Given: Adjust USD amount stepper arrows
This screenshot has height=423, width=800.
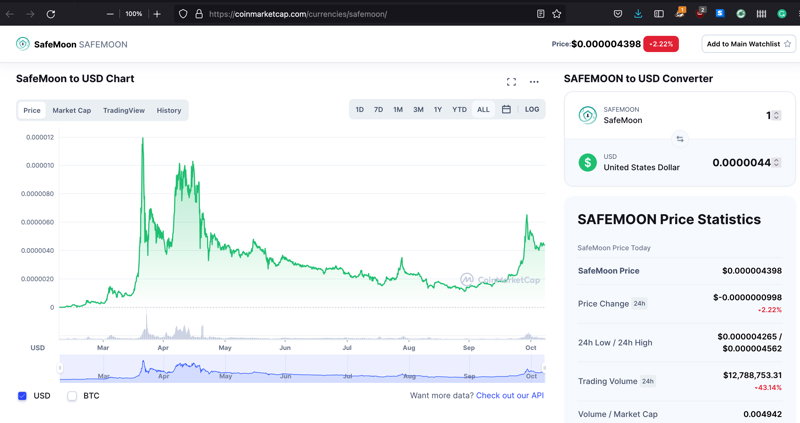Looking at the screenshot, I should (777, 163).
